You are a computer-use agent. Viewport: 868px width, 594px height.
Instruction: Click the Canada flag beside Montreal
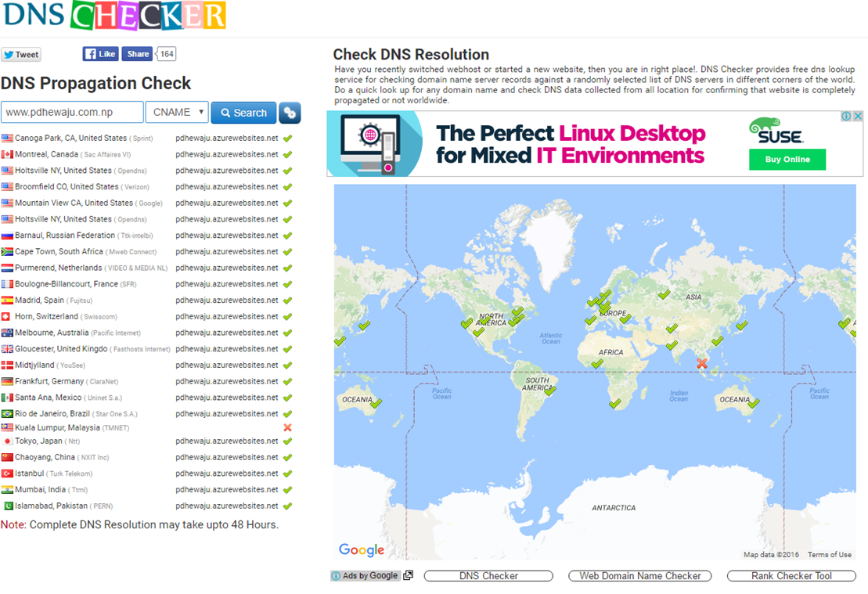click(7, 154)
